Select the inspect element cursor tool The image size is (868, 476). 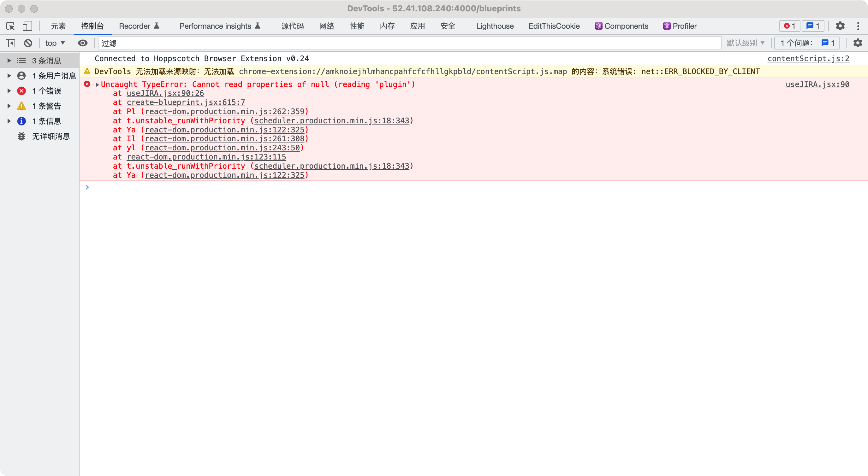coord(11,26)
